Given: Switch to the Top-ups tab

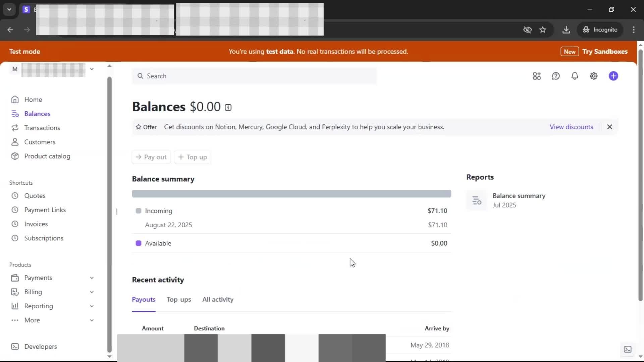Looking at the screenshot, I should coord(179,300).
